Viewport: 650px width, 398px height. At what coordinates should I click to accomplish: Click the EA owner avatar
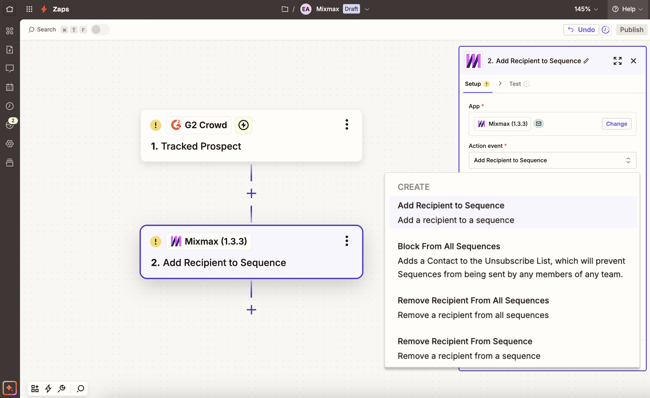(x=306, y=9)
